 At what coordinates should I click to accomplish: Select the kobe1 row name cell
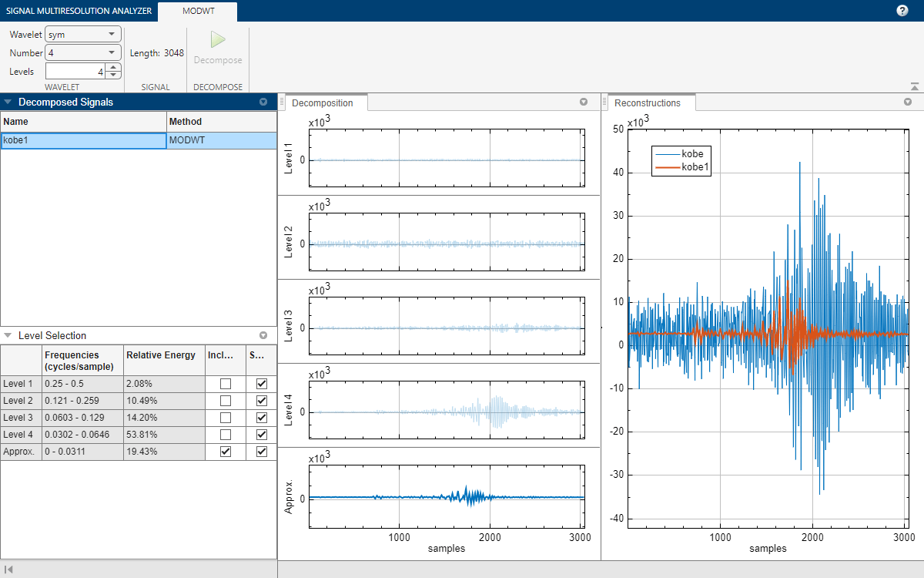coord(83,140)
